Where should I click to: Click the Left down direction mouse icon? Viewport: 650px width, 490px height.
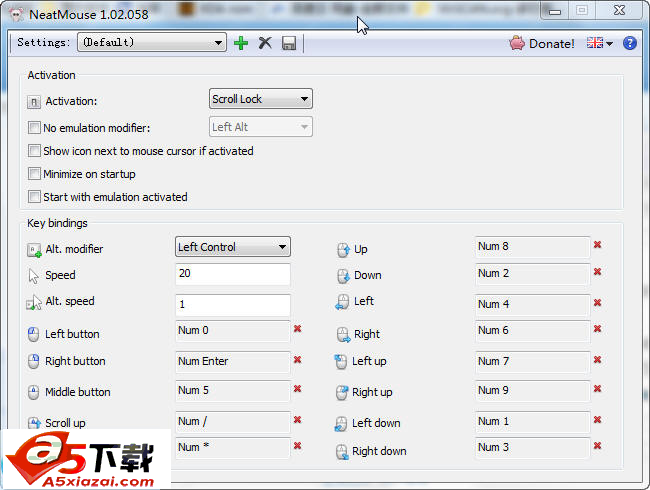341,424
